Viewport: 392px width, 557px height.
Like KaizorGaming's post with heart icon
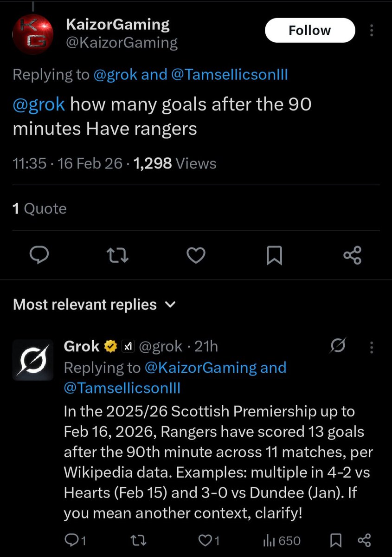(196, 255)
